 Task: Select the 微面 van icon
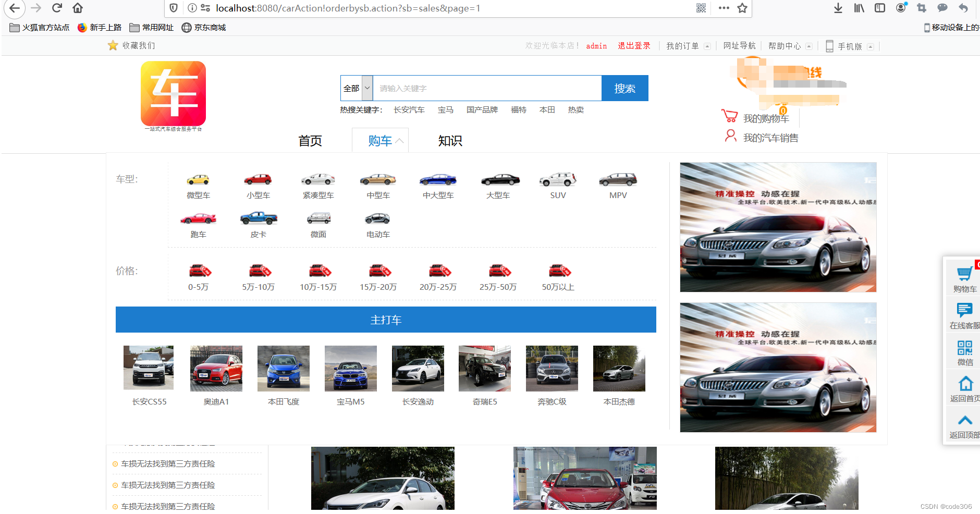(318, 218)
